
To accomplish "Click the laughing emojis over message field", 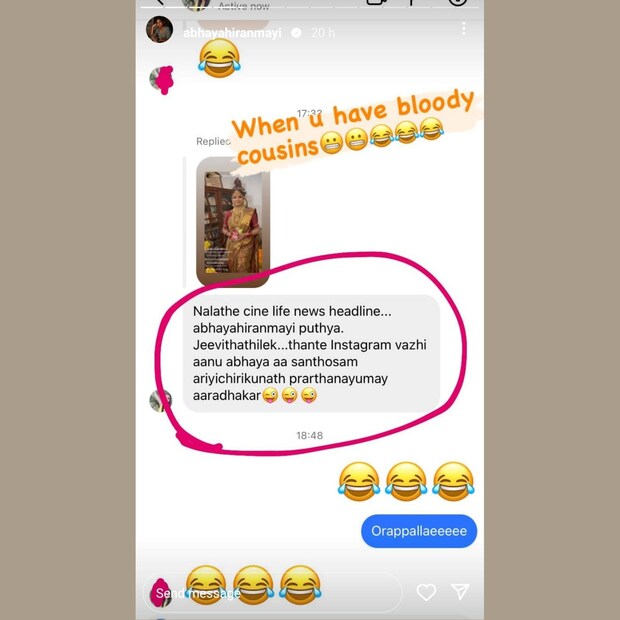I will point(253,585).
